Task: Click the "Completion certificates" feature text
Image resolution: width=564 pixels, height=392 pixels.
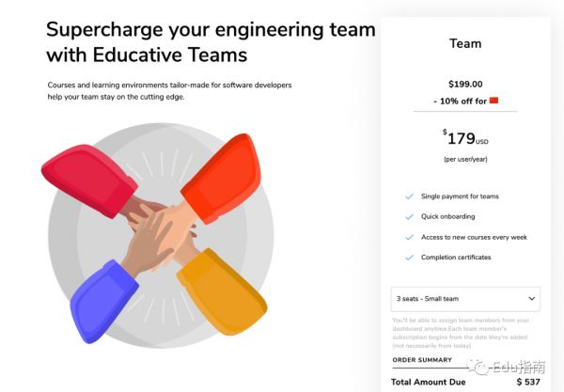Action: pos(456,258)
